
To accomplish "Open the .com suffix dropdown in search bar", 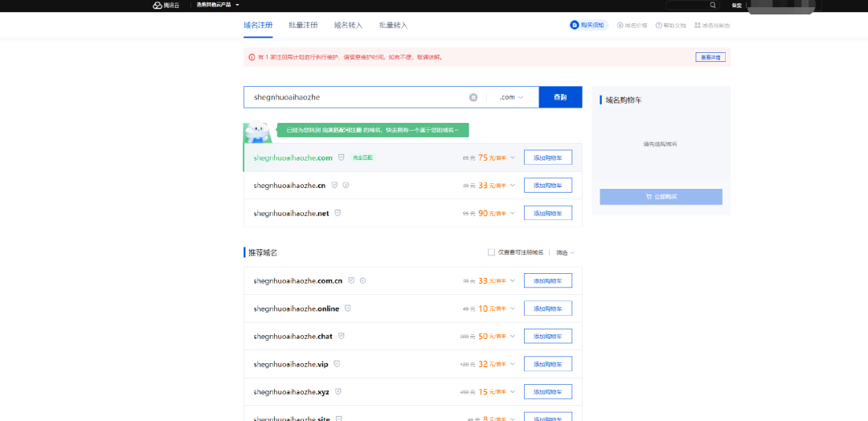I will click(511, 97).
